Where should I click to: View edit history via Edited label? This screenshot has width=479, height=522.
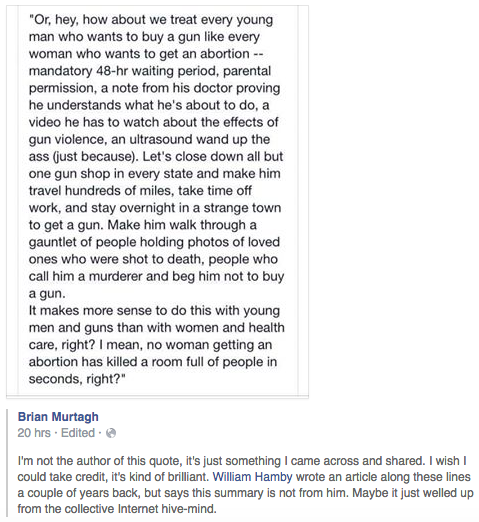78,433
